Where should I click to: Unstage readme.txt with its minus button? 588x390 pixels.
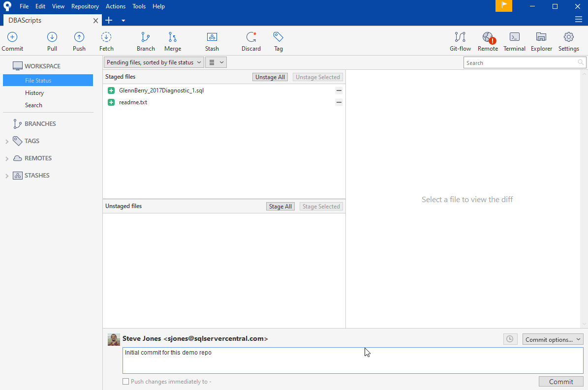coord(339,102)
